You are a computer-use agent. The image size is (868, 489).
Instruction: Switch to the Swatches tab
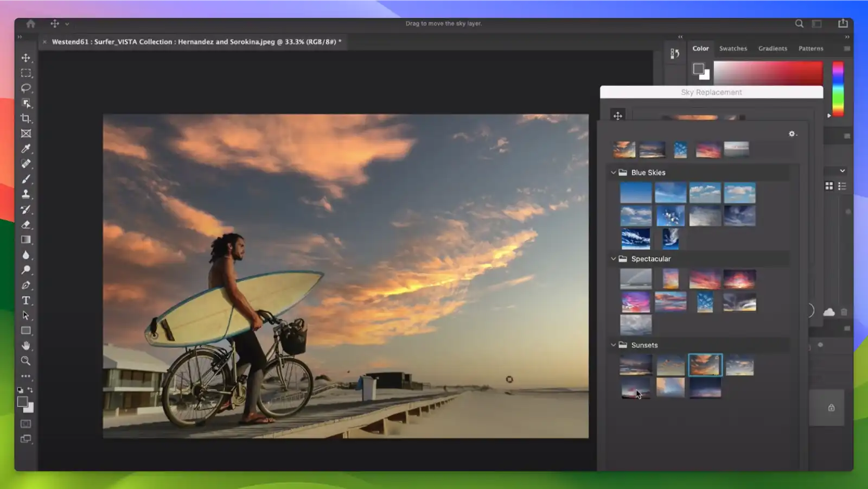coord(733,48)
